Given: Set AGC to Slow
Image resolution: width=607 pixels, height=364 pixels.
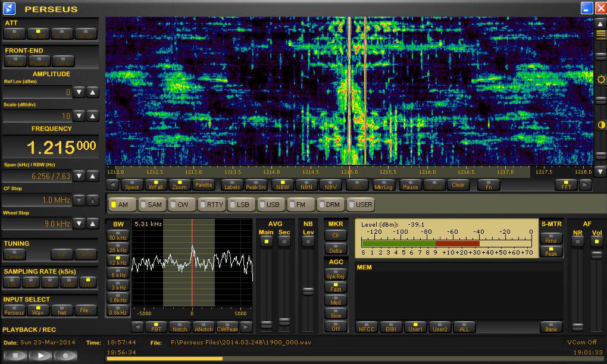Looking at the screenshot, I should pos(336,313).
